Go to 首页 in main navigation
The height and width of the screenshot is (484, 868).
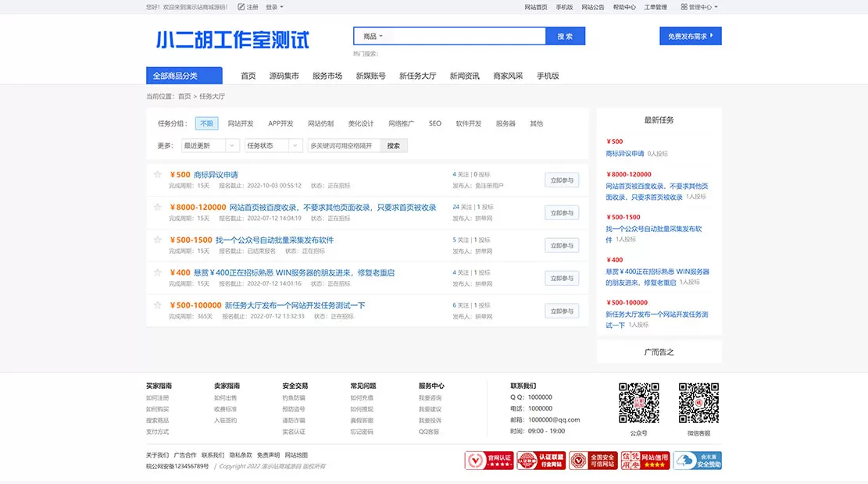248,76
